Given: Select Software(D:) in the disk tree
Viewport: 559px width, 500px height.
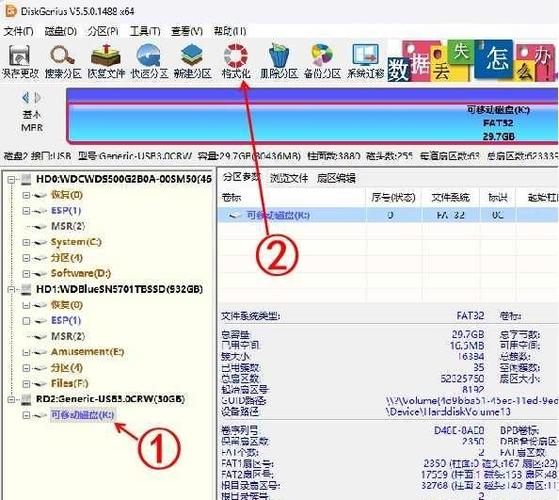Looking at the screenshot, I should (x=81, y=273).
